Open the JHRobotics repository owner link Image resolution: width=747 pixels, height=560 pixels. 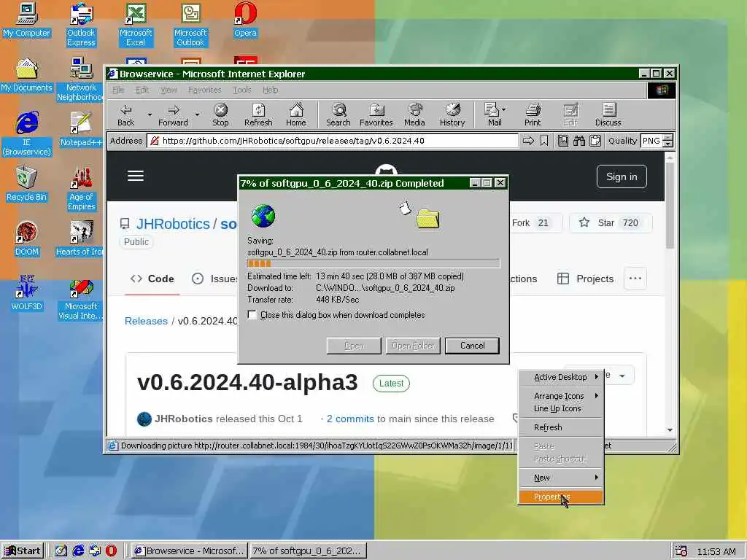point(173,224)
